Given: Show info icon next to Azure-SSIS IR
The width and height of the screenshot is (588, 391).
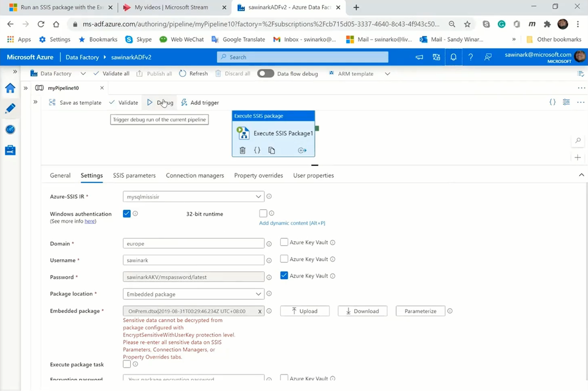Looking at the screenshot, I should [269, 196].
